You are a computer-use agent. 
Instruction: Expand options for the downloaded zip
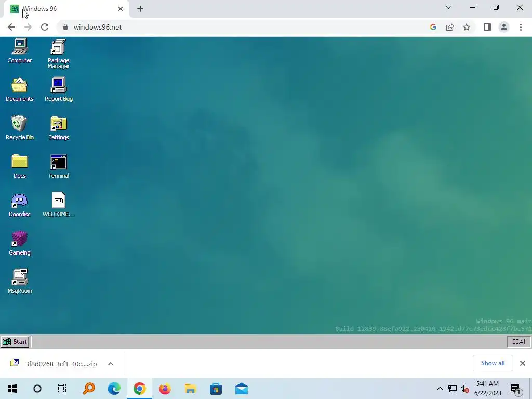tap(111, 364)
